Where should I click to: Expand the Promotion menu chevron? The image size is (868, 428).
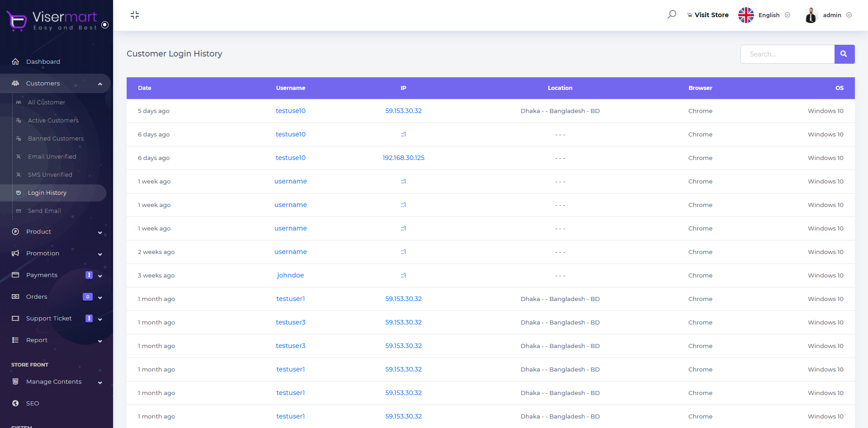pyautogui.click(x=100, y=254)
